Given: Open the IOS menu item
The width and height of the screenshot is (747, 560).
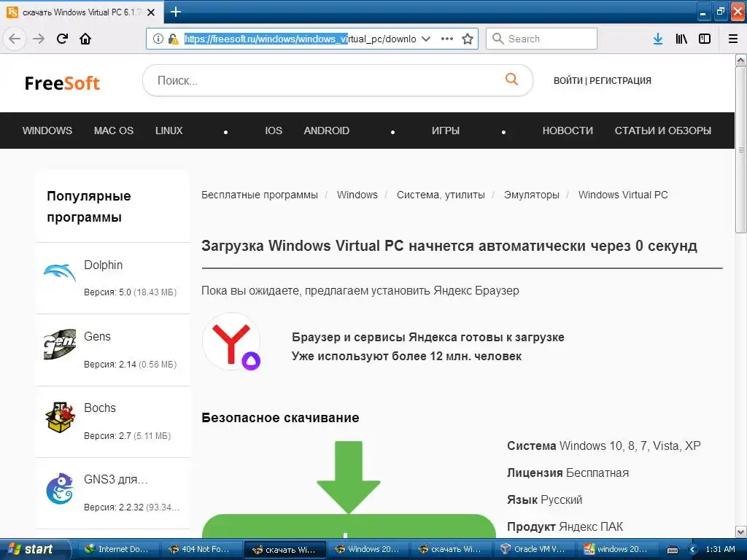Looking at the screenshot, I should point(274,131).
